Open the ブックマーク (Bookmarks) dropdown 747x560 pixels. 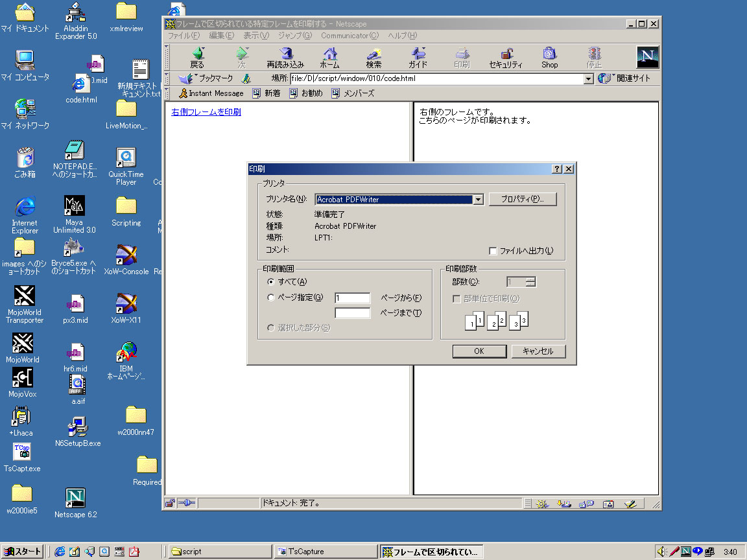point(206,78)
